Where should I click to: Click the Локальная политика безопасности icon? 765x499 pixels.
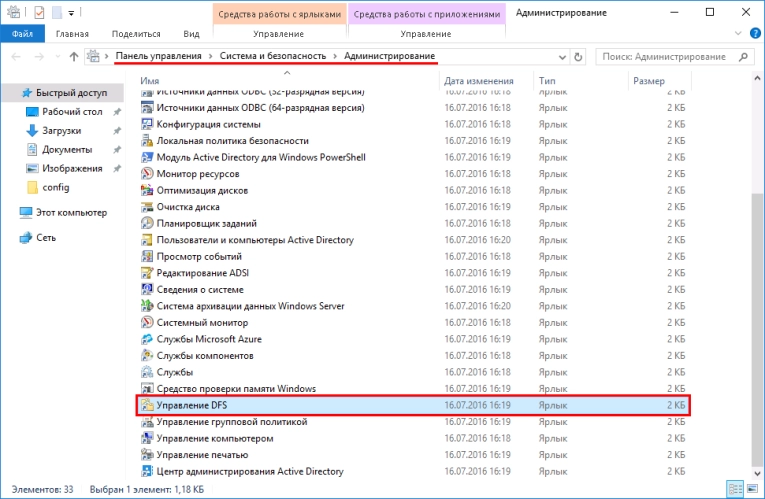coord(147,141)
